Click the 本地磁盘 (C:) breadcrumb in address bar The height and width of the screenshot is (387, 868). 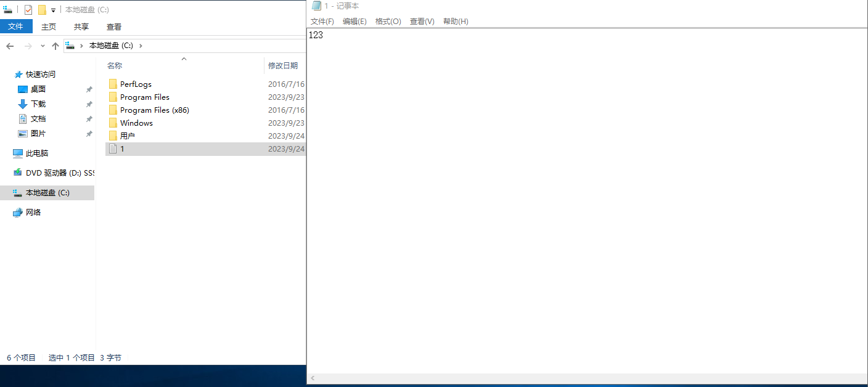(111, 46)
